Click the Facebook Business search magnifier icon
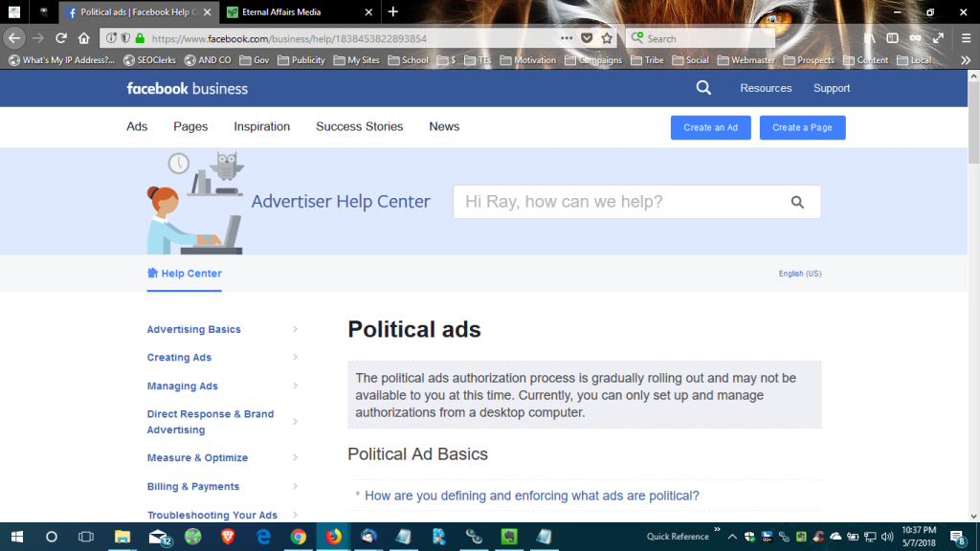This screenshot has width=980, height=551. tap(703, 88)
